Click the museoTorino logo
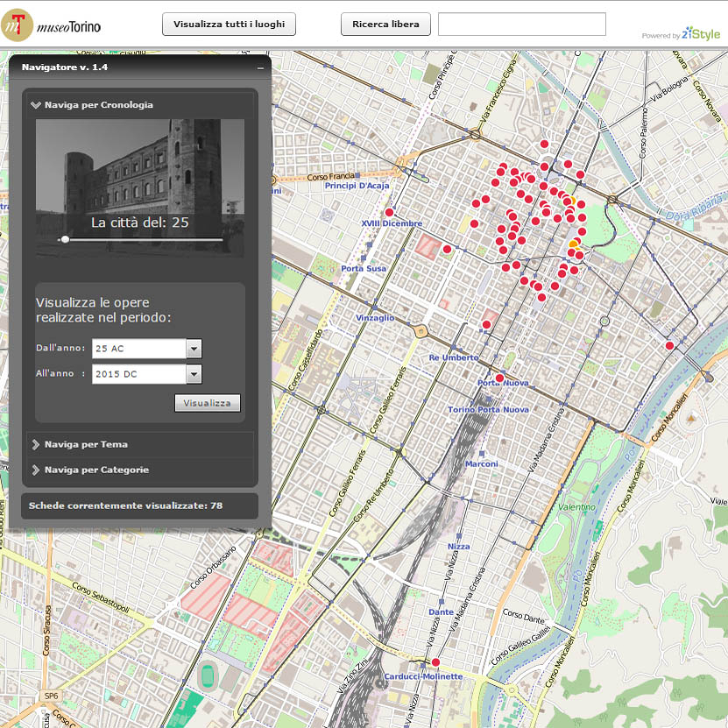This screenshot has width=728, height=728. 51,25
